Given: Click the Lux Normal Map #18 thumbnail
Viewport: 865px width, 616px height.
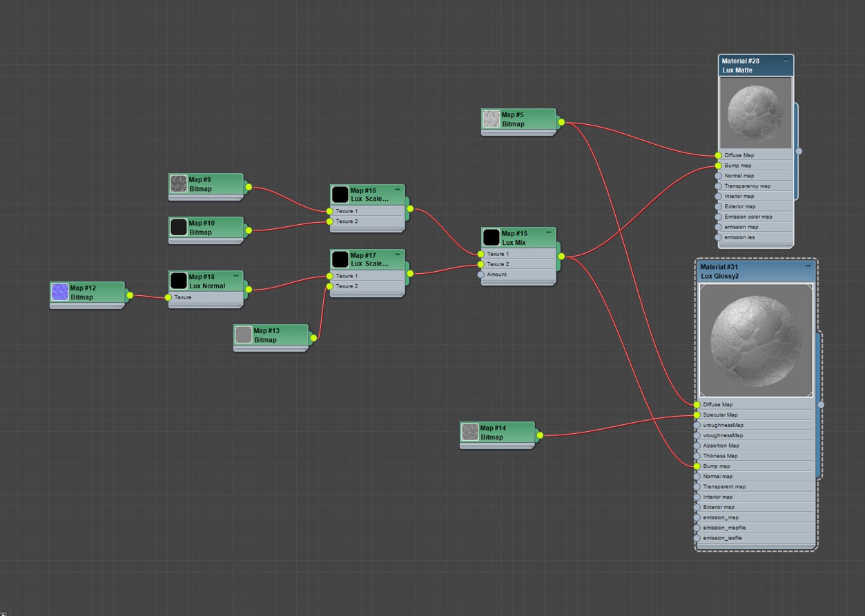Looking at the screenshot, I should [179, 281].
